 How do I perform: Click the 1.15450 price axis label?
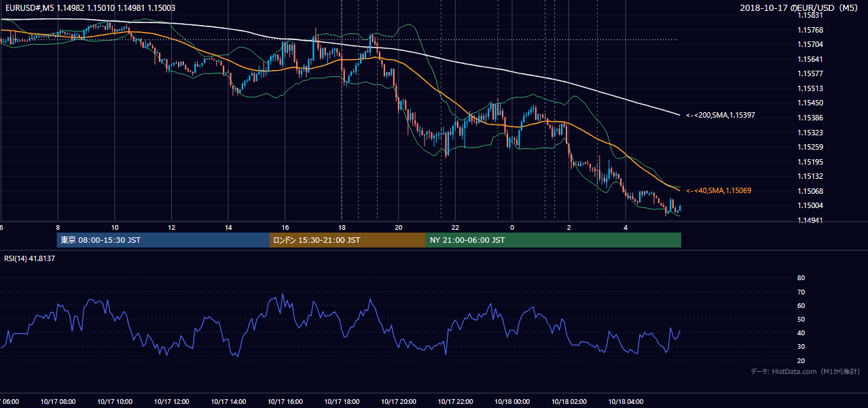pyautogui.click(x=810, y=103)
